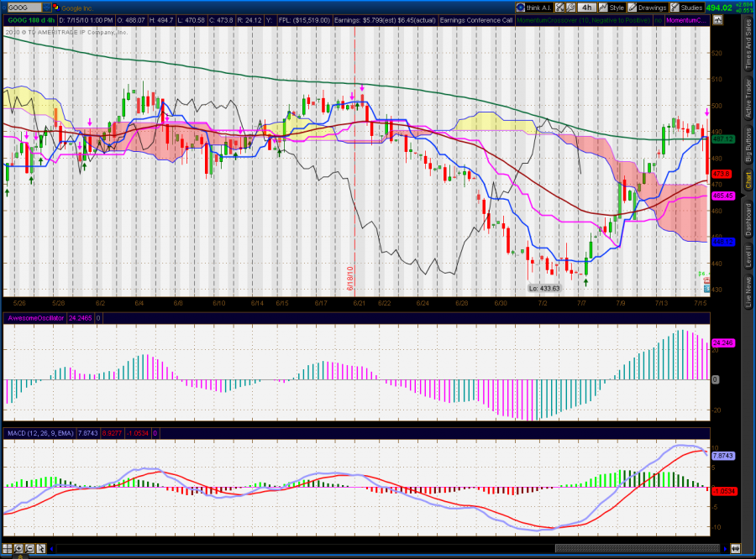Click the H: 494.7 high value
This screenshot has height=559, width=756.
[161, 20]
